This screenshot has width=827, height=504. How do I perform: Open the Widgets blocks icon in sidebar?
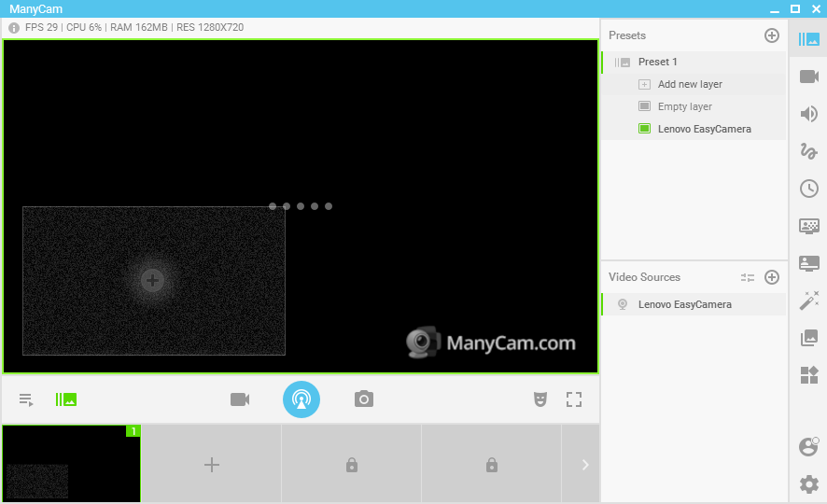[x=808, y=375]
